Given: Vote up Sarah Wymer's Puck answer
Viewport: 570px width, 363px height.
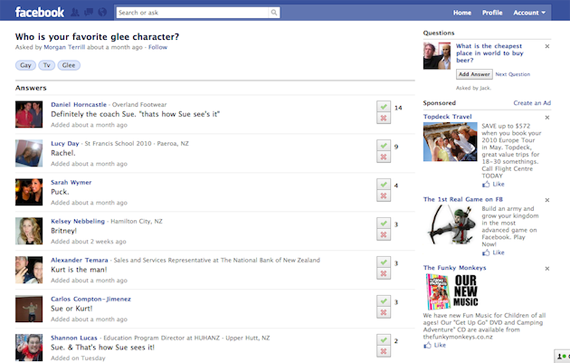Looking at the screenshot, I should tap(384, 184).
